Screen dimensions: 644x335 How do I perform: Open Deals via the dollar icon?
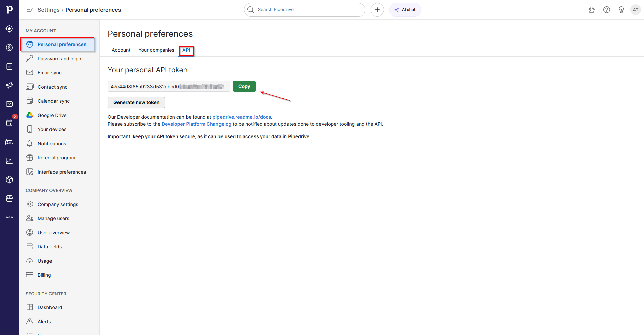[9, 48]
